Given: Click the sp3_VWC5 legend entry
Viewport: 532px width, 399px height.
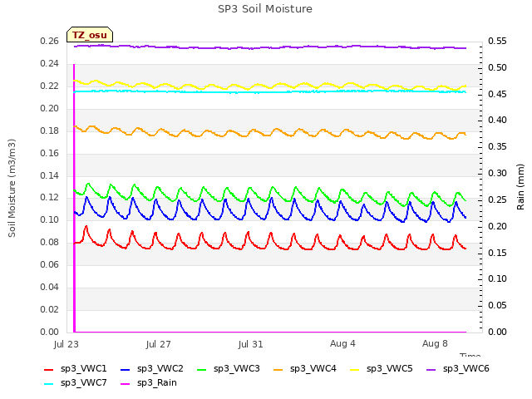Looking at the screenshot, I should (382, 369).
